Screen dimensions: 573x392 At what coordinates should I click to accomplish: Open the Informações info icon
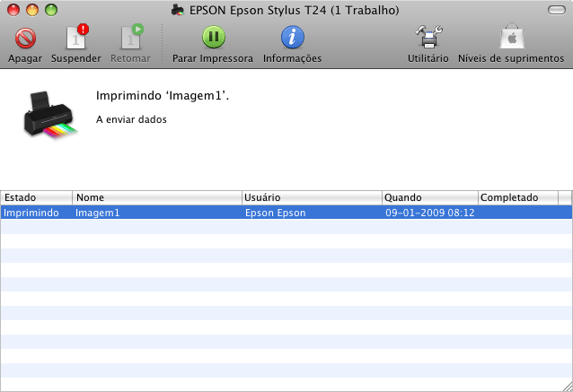coord(293,37)
